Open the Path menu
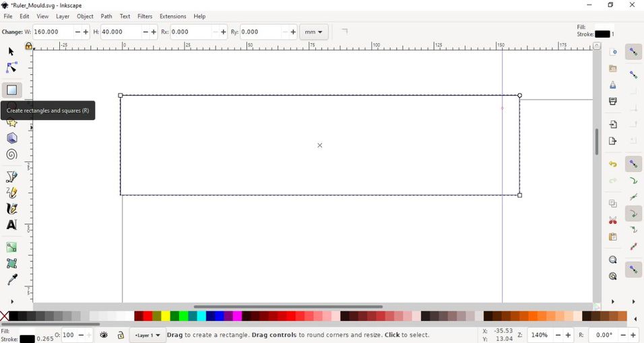The width and height of the screenshot is (644, 343). pos(106,16)
